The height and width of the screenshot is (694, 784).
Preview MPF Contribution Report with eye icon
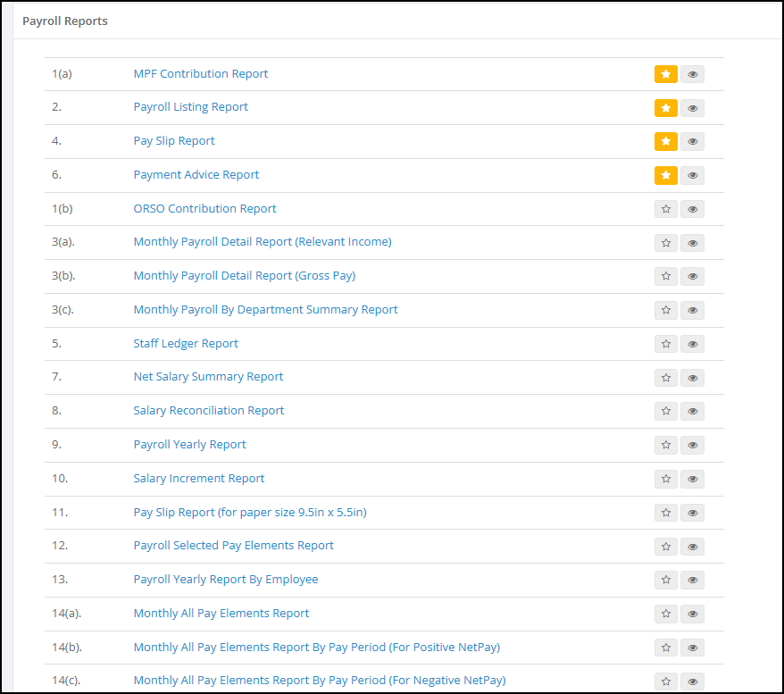click(x=693, y=74)
